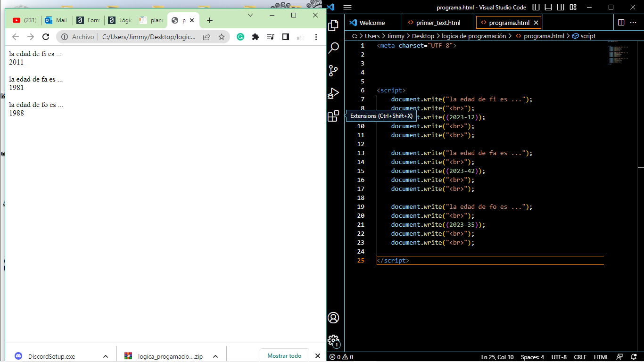Open the notifications bell in status bar

click(x=634, y=357)
